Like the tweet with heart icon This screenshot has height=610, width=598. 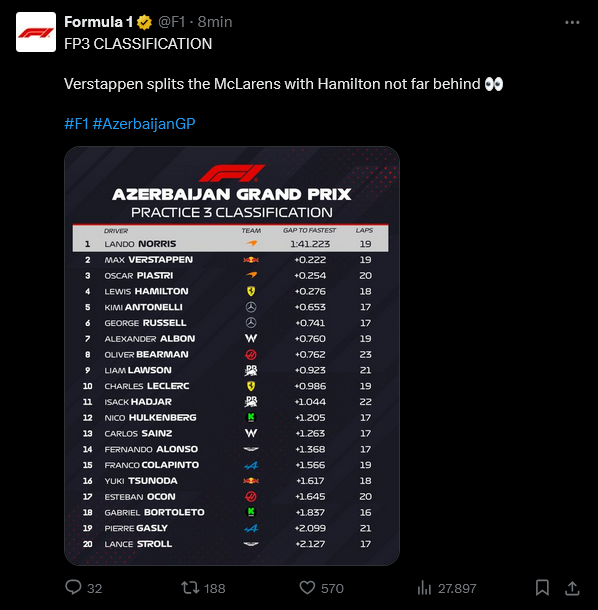click(307, 587)
